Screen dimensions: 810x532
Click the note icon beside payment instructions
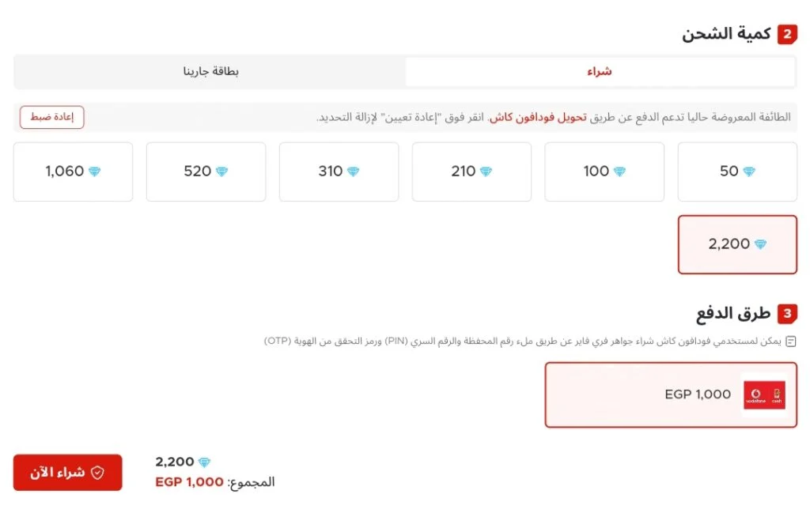coord(791,341)
